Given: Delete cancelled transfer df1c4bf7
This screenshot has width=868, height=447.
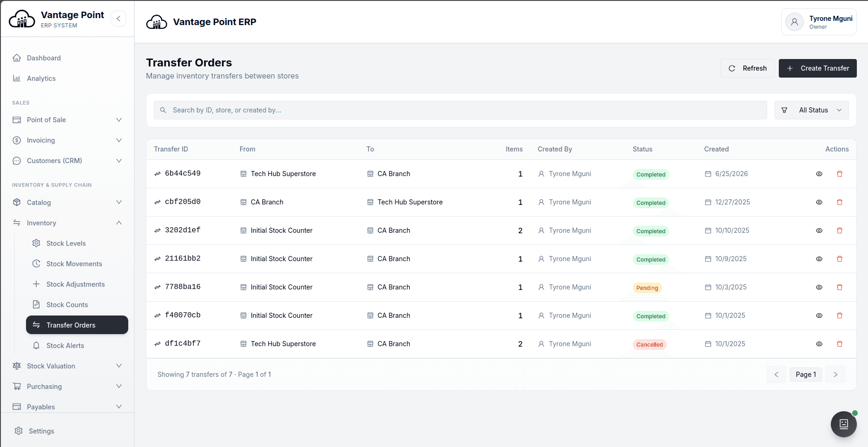Looking at the screenshot, I should coord(840,344).
